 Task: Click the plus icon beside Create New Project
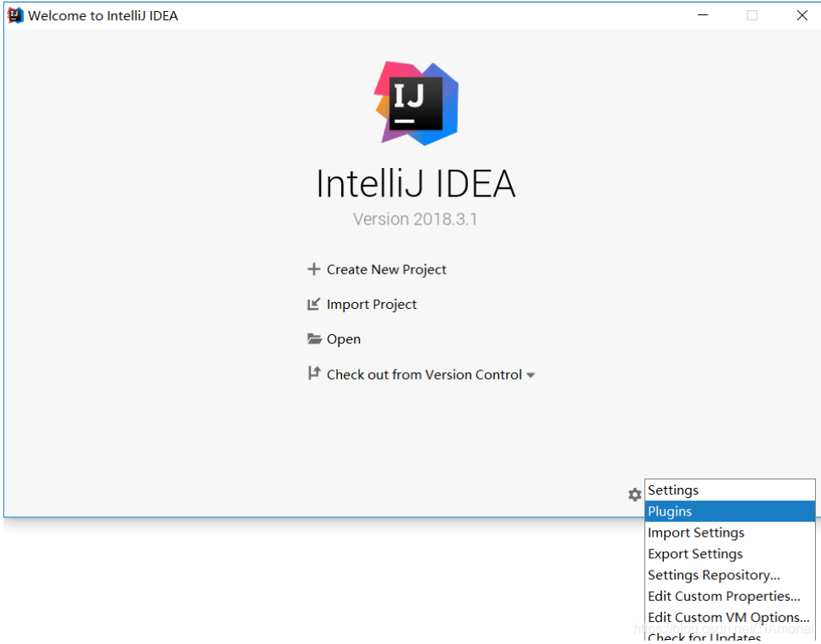[x=313, y=269]
